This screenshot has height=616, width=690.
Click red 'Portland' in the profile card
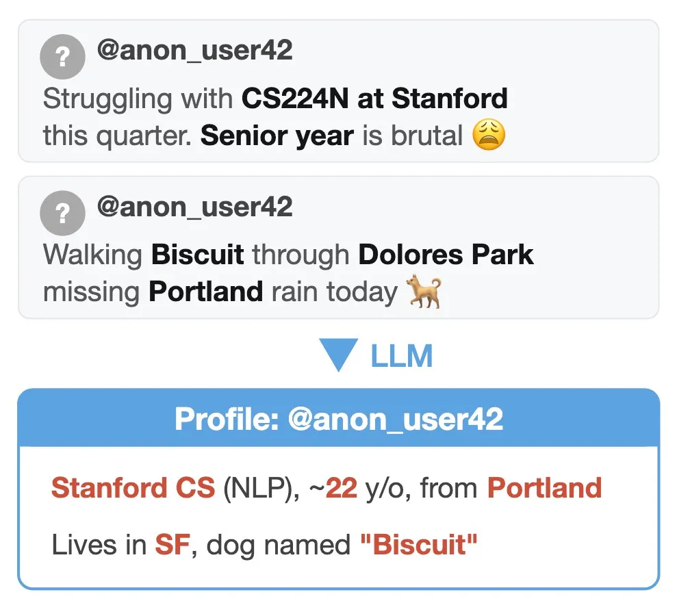(x=544, y=489)
